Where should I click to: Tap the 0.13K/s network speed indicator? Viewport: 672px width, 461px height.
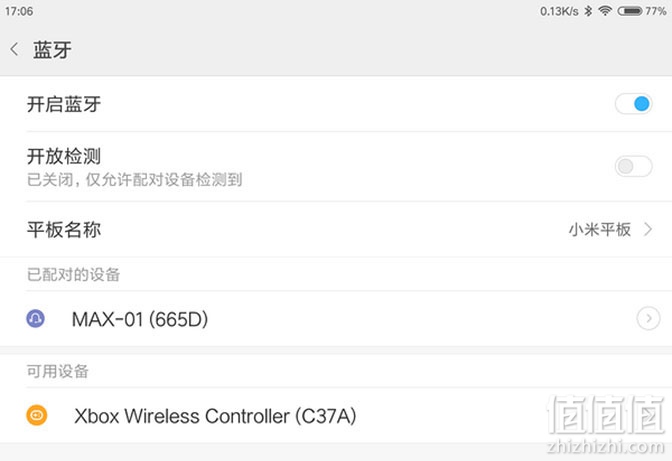[559, 11]
